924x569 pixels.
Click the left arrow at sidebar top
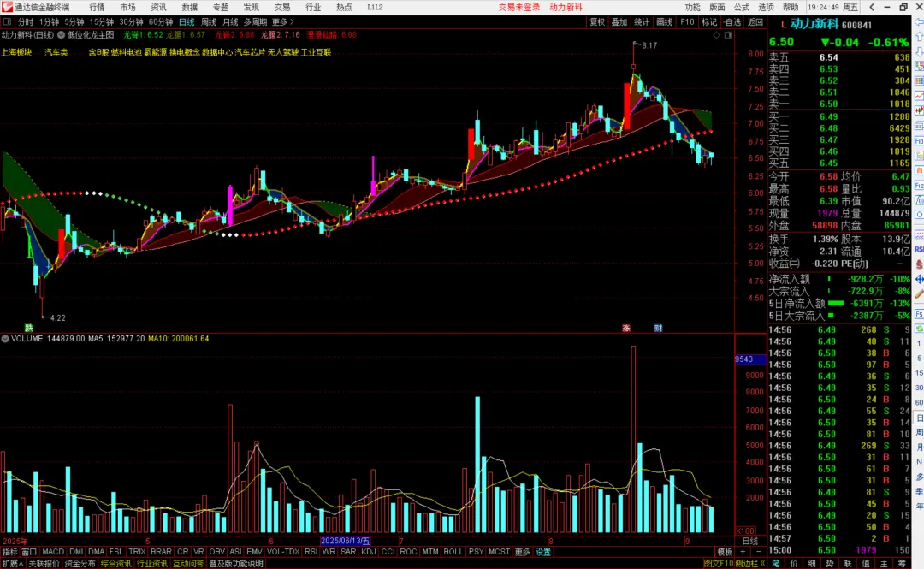[x=919, y=21]
